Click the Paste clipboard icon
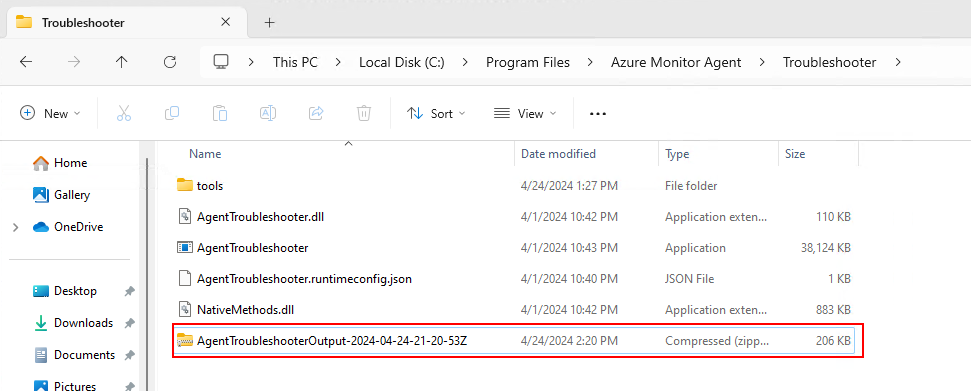The height and width of the screenshot is (391, 971). point(220,113)
